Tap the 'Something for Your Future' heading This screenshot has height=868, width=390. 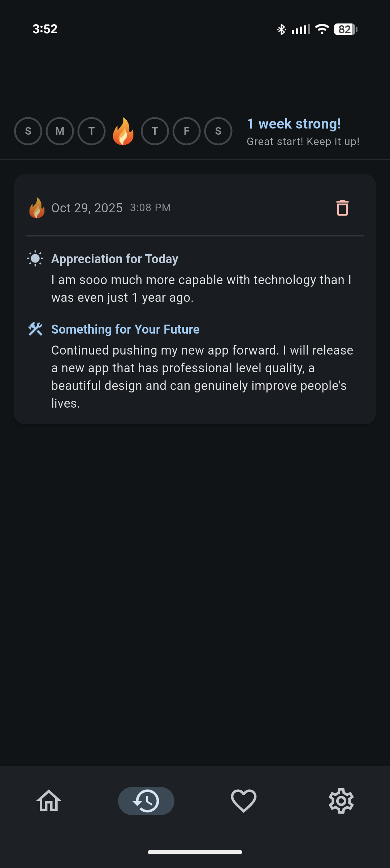coord(125,329)
